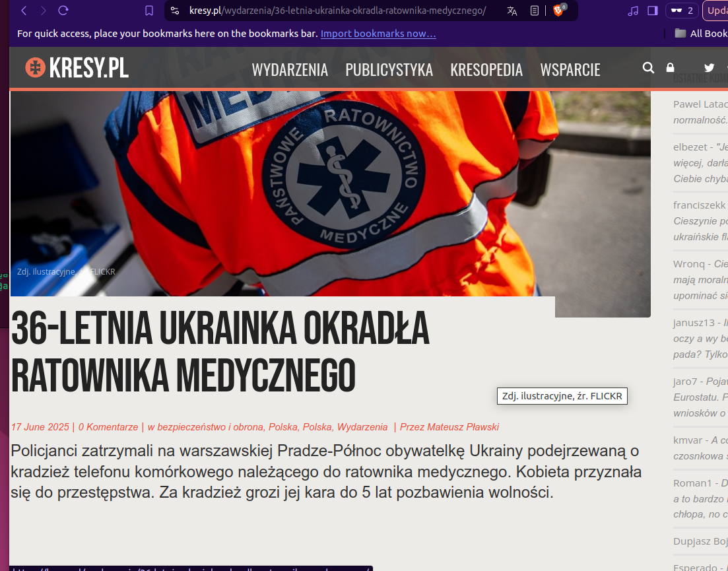
Task: Click the All Bookmarks folder
Action: click(701, 34)
